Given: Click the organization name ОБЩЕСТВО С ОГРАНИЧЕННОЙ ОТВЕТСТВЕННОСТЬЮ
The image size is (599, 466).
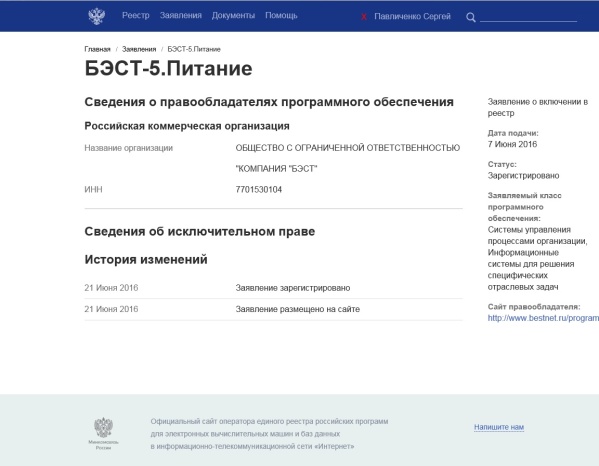Looking at the screenshot, I should click(348, 148).
